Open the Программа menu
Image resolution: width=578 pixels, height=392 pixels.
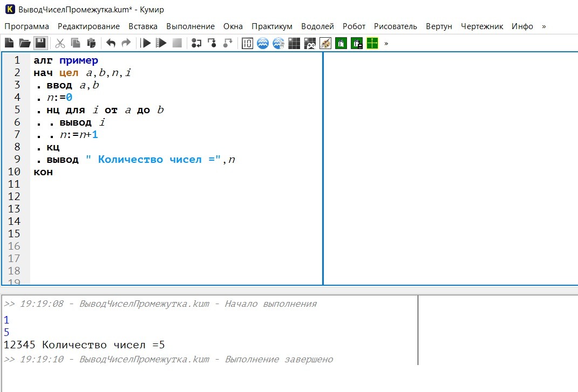(27, 26)
